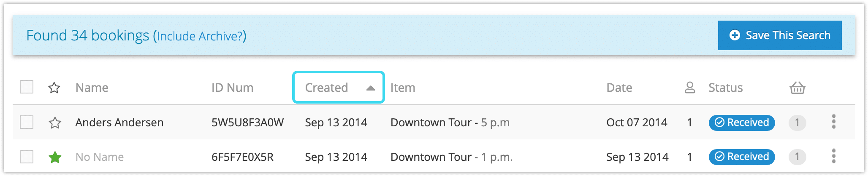Unstar the No Name booking
This screenshot has height=176, width=868.
pos(55,157)
